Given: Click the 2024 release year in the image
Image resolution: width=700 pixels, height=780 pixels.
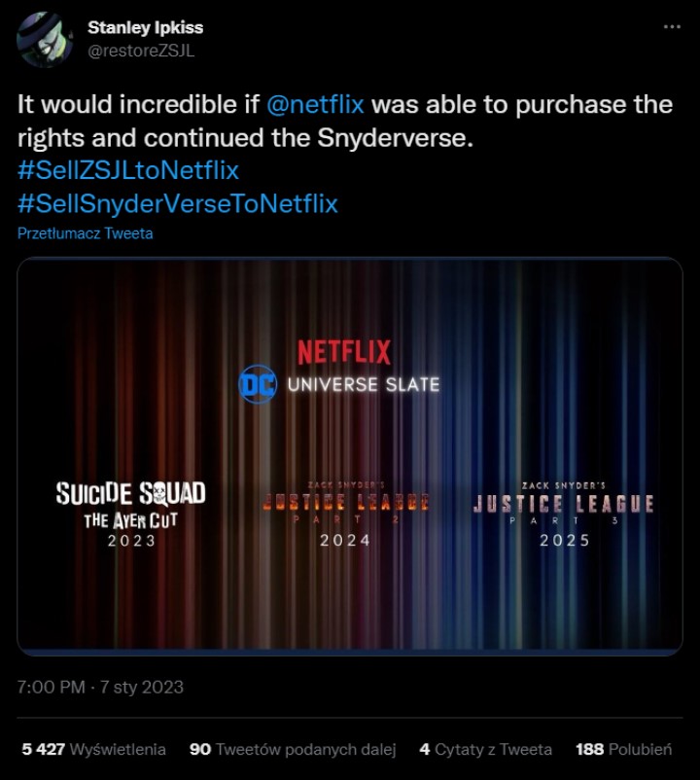Looking at the screenshot, I should point(345,540).
